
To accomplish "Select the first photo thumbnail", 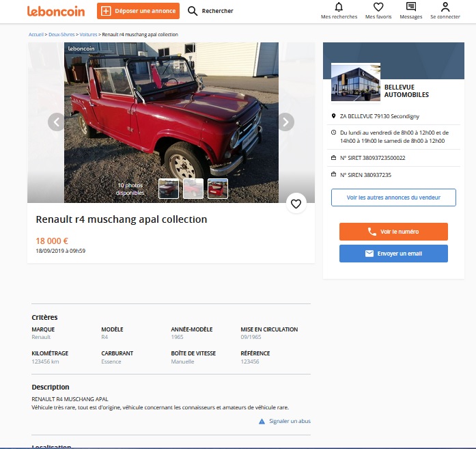I will pos(169,189).
